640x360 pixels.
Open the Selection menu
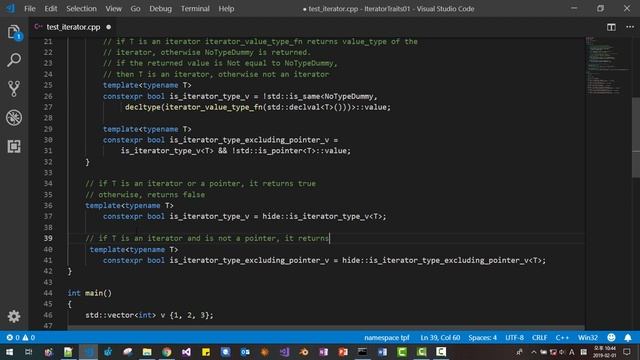point(81,9)
